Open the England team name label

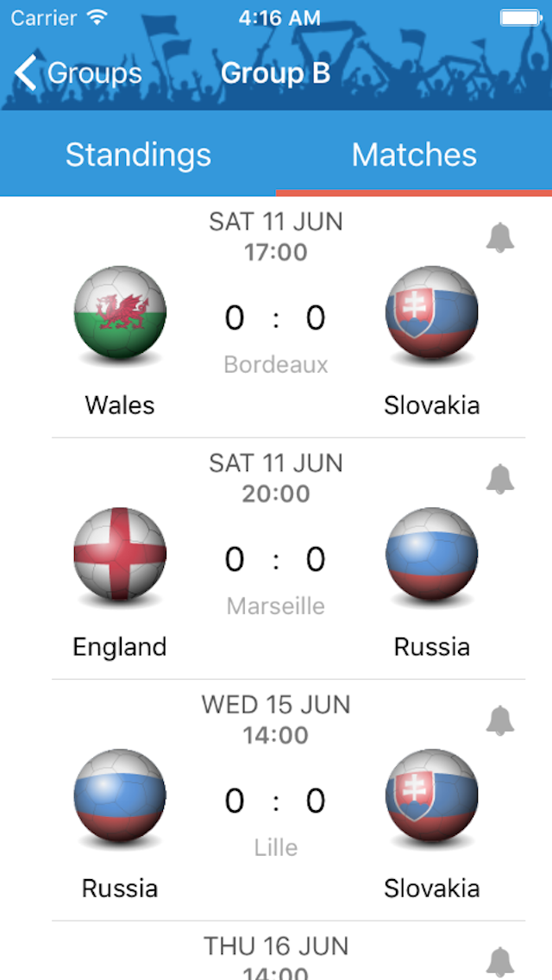120,646
